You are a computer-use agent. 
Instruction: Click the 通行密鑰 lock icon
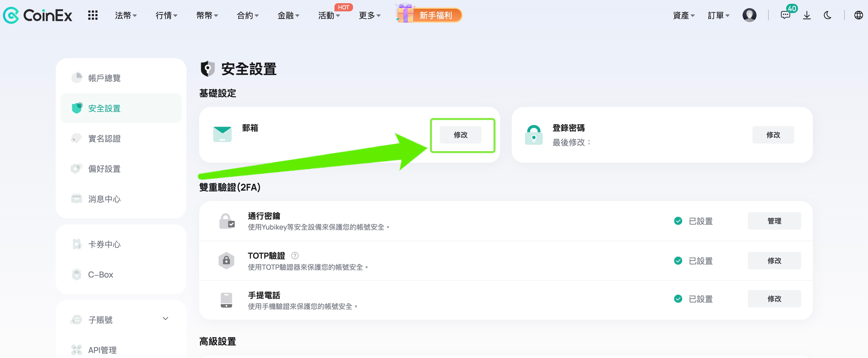coord(227,221)
